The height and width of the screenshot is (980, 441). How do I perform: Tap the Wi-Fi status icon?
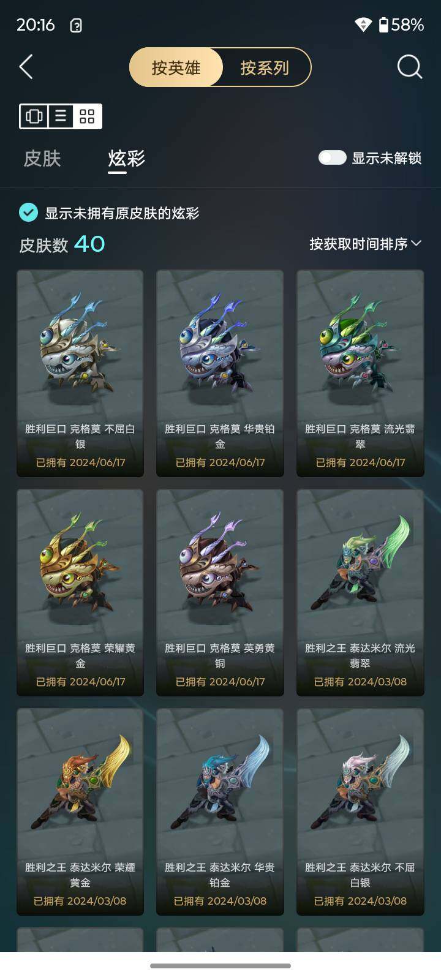click(363, 24)
